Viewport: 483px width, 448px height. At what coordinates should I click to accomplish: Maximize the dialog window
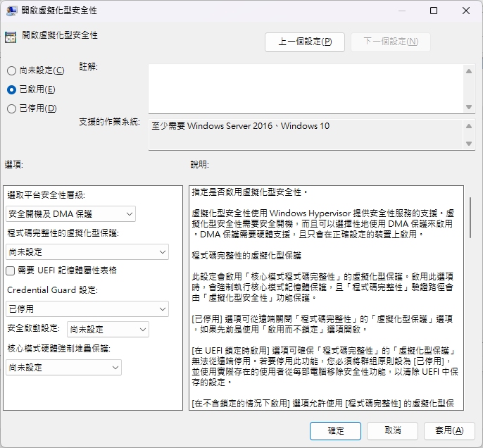click(434, 11)
